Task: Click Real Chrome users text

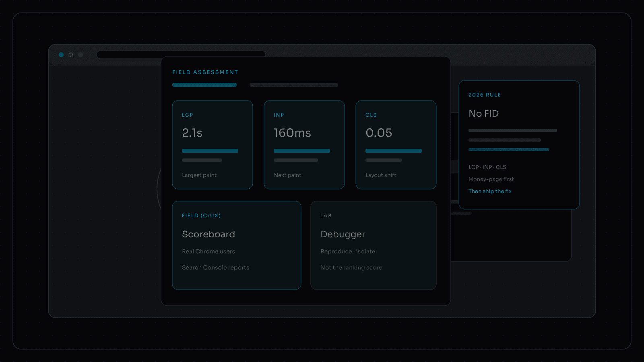Action: click(x=208, y=251)
